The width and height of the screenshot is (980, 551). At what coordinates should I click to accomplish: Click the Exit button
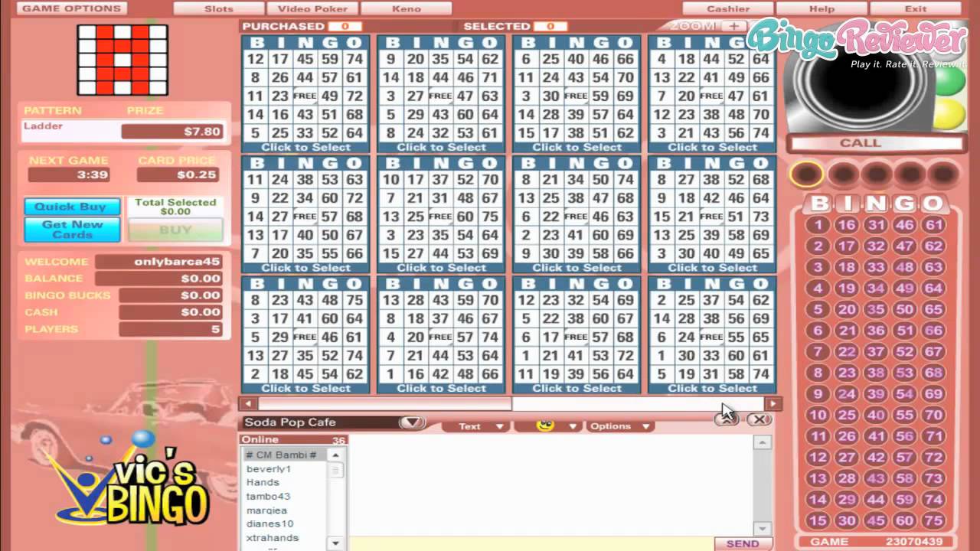point(915,8)
